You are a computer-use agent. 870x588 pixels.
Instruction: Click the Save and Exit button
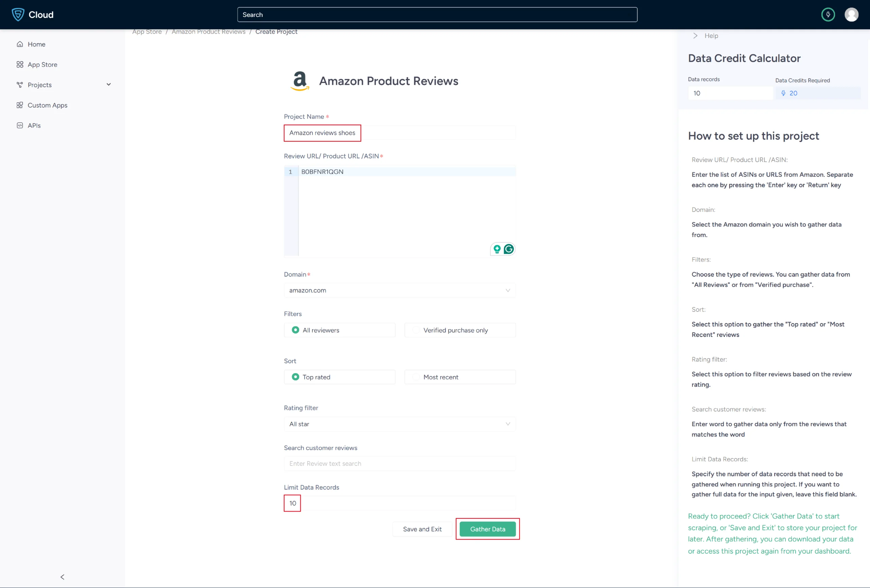422,529
